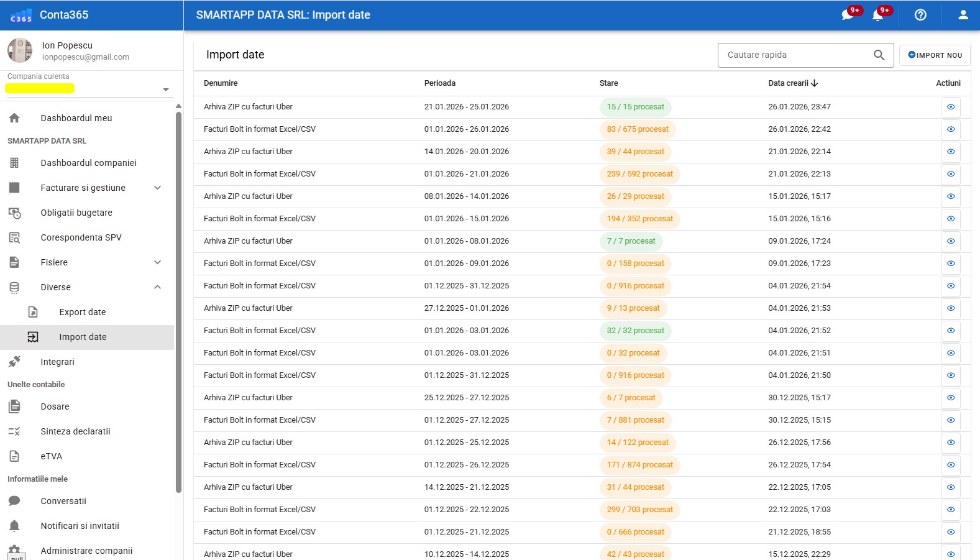Go to Dashboardul companiei
Screen dimensions: 980x560
pyautogui.click(x=88, y=163)
